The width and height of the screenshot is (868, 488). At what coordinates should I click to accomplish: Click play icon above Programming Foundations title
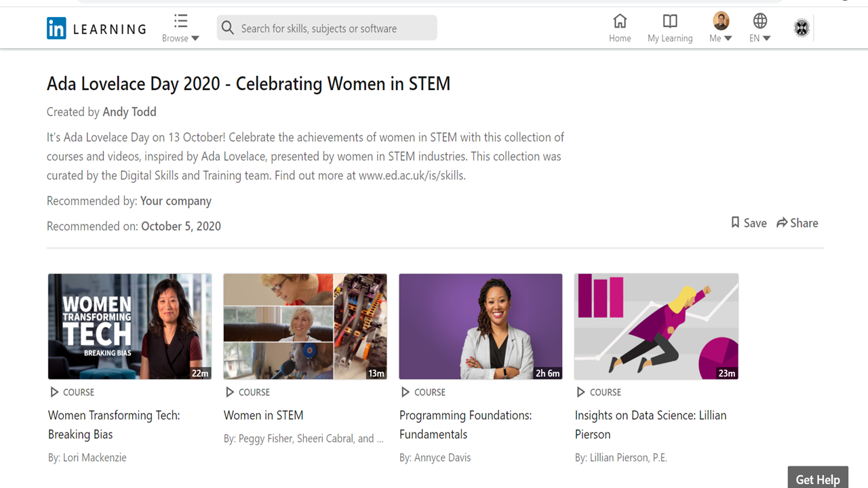[406, 392]
